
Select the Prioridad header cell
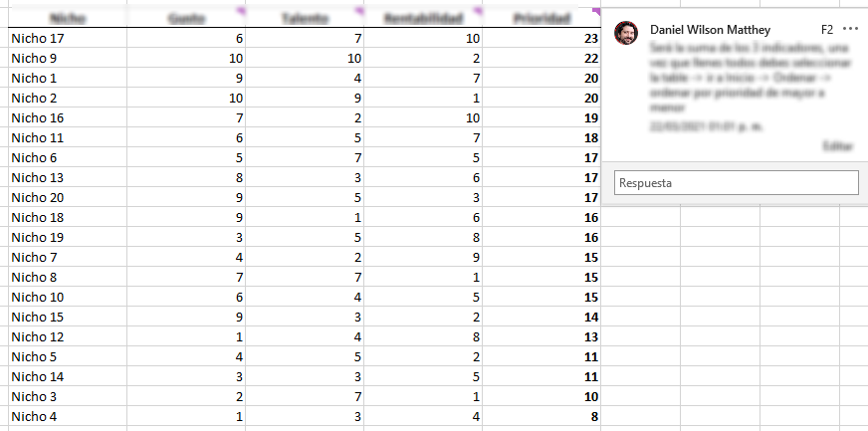pyautogui.click(x=542, y=18)
